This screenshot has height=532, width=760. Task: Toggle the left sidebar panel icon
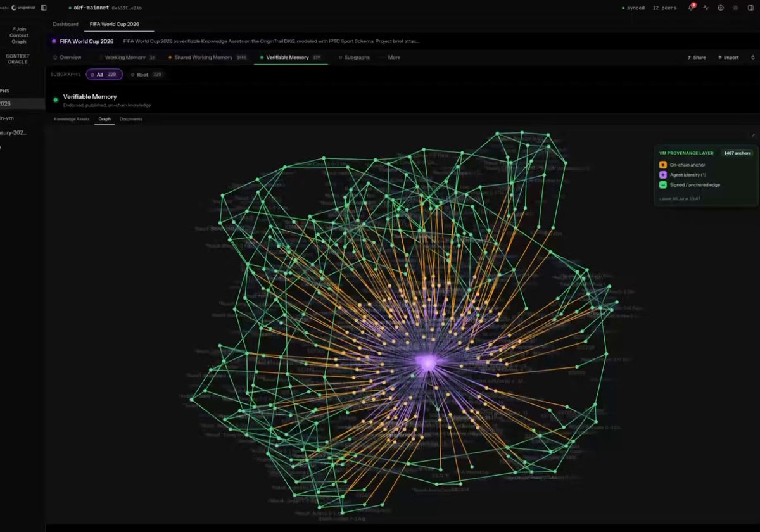pos(43,8)
